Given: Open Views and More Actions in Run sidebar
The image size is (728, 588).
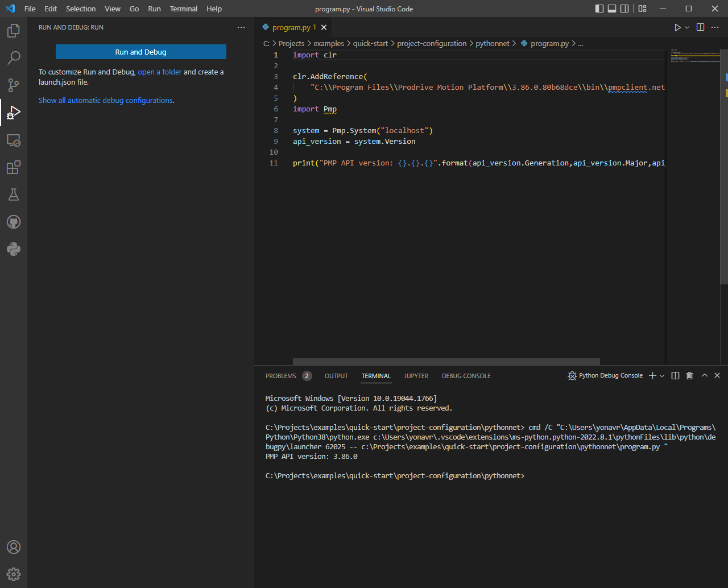Looking at the screenshot, I should [x=241, y=27].
